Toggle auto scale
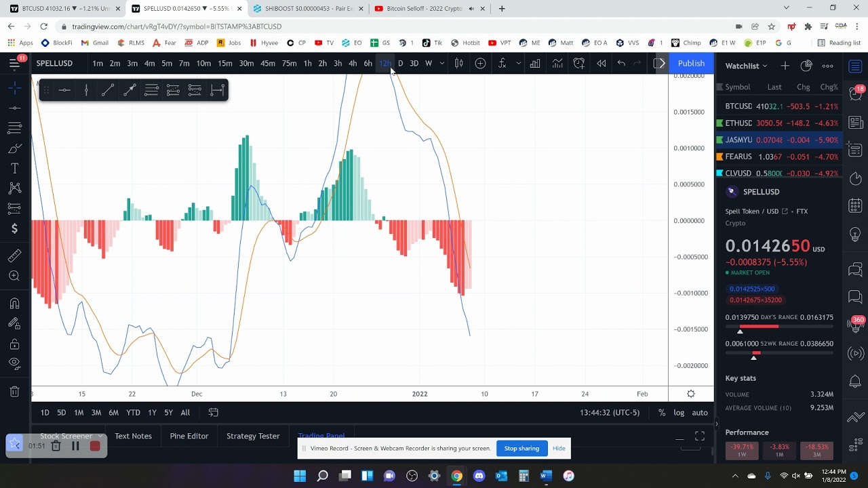This screenshot has width=868, height=488. tap(700, 412)
